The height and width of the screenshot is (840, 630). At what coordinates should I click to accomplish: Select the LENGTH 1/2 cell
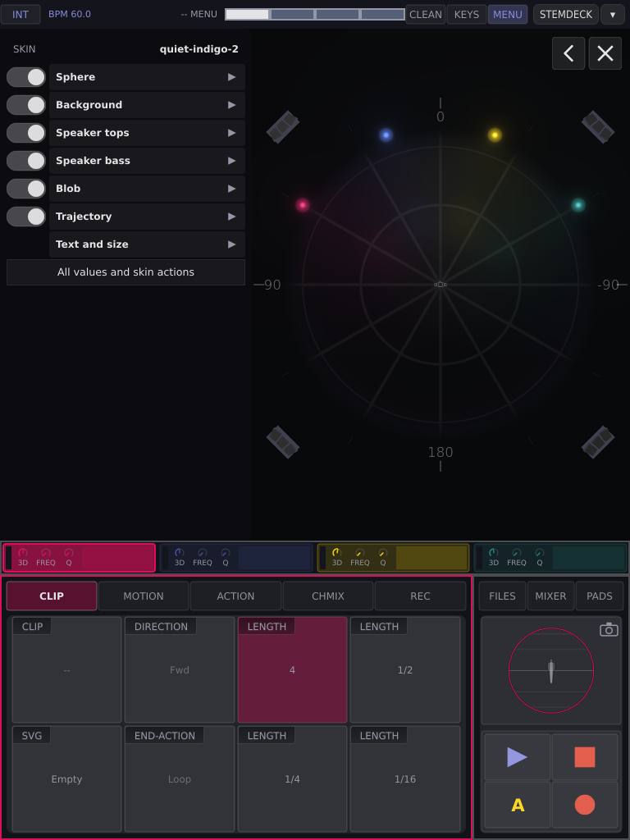[405, 669]
